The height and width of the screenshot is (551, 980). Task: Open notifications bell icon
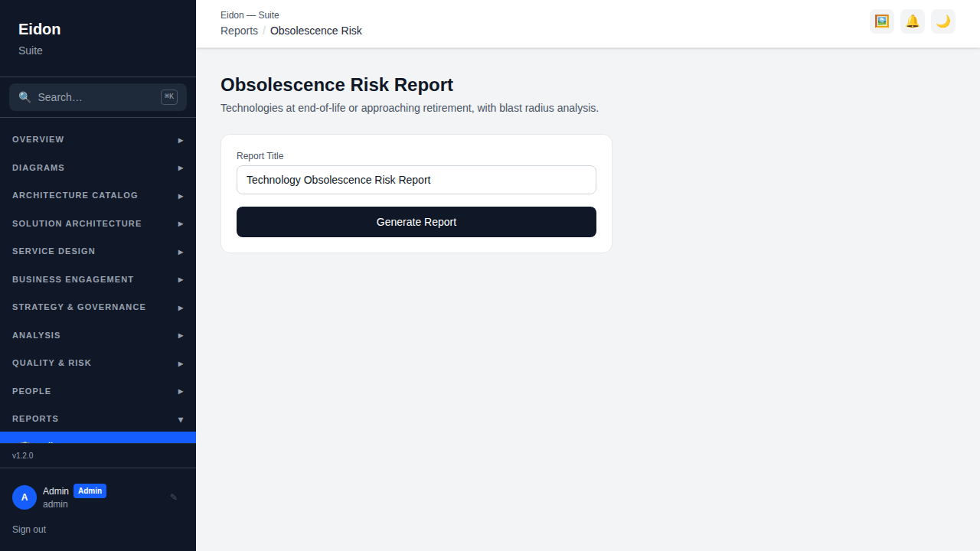(913, 21)
